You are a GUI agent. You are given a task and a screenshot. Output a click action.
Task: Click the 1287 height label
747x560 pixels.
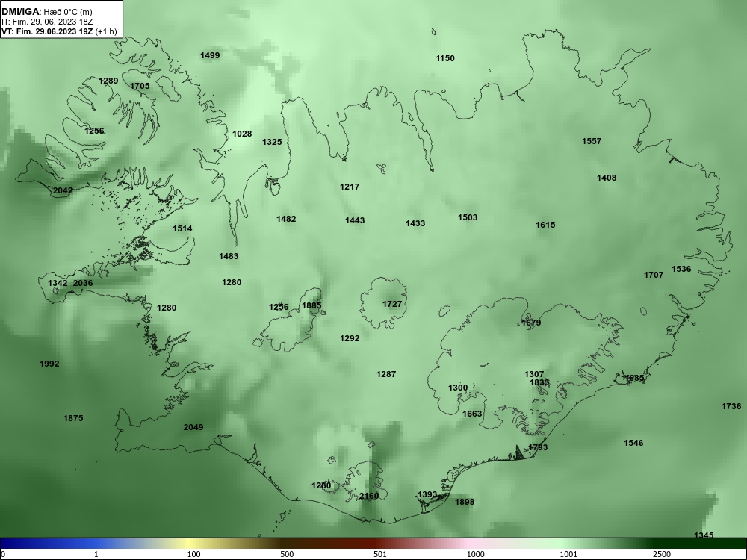tap(386, 374)
